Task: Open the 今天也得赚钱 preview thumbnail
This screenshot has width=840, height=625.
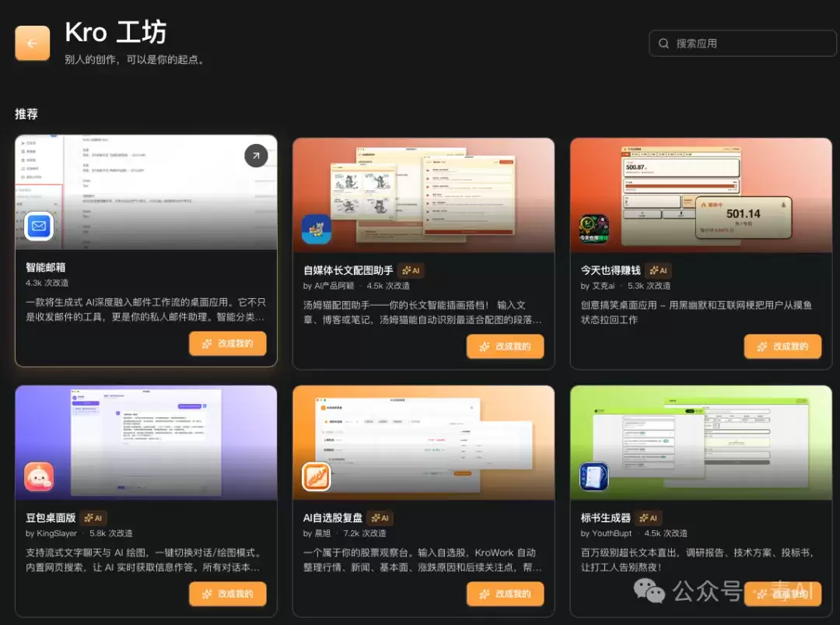Action: coord(701,195)
